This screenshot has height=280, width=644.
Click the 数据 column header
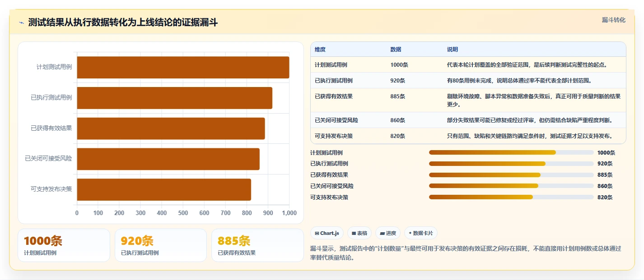[396, 49]
